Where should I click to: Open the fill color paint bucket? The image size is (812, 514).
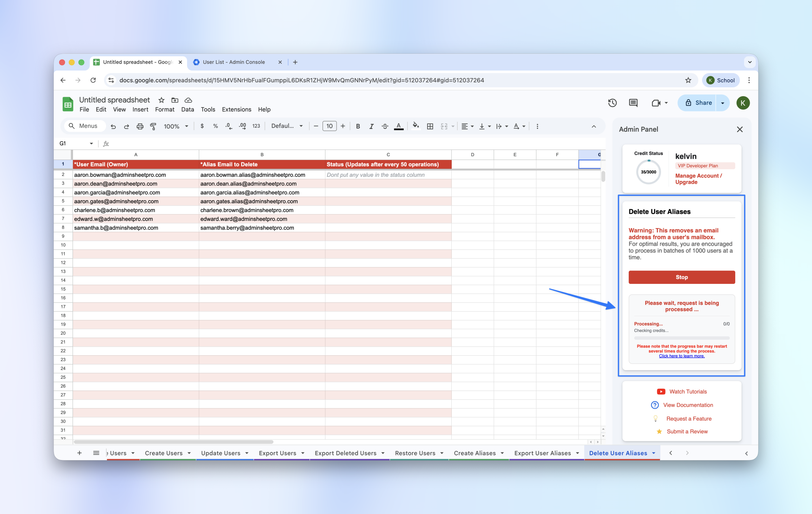(x=416, y=126)
